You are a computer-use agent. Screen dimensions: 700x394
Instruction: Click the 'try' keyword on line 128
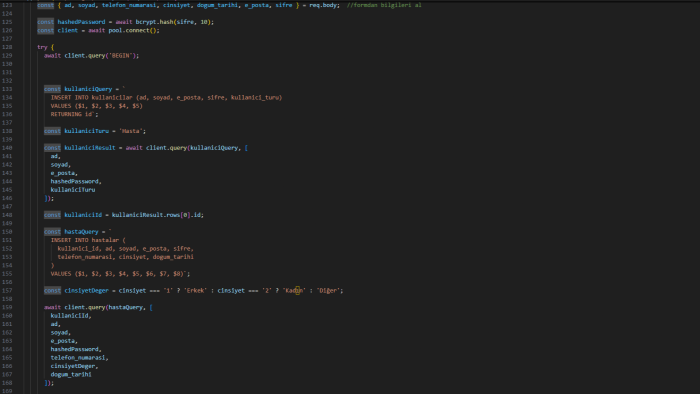(x=42, y=47)
